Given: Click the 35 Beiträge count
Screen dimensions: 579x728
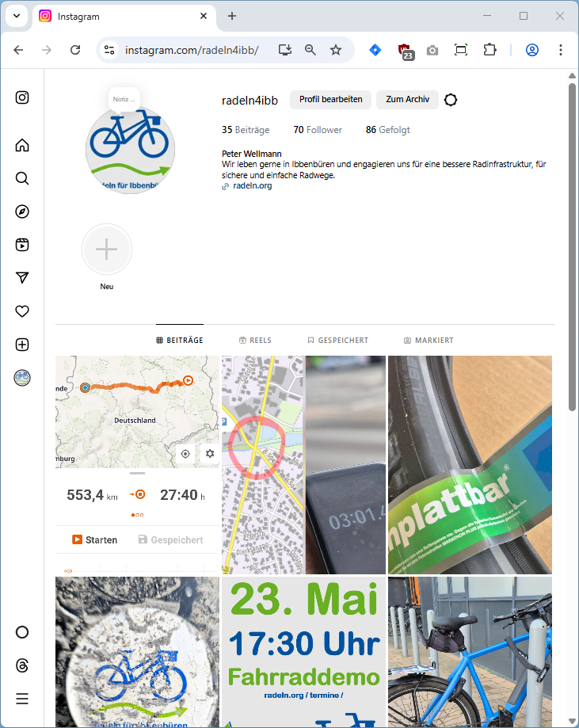Looking at the screenshot, I should 246,130.
